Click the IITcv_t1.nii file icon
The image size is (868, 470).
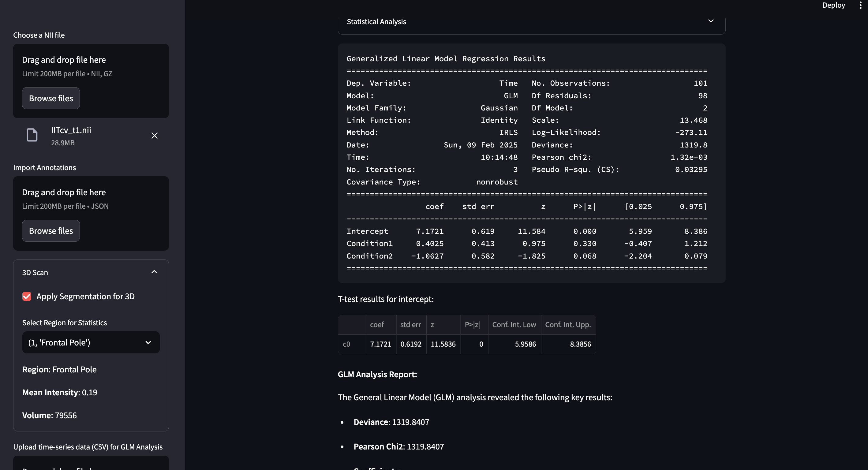[x=32, y=135]
